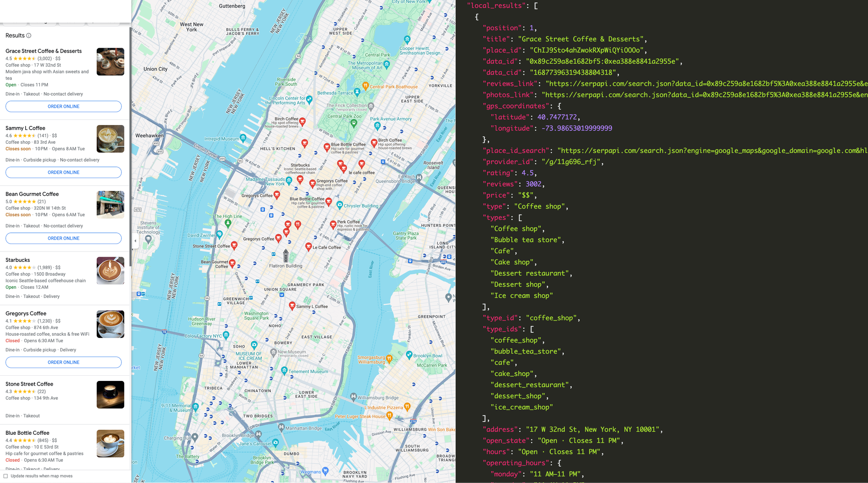Screen dimensions: 868x483
Task: Click the Blue Bottle Coffee photo thumbnail
Action: 110,443
